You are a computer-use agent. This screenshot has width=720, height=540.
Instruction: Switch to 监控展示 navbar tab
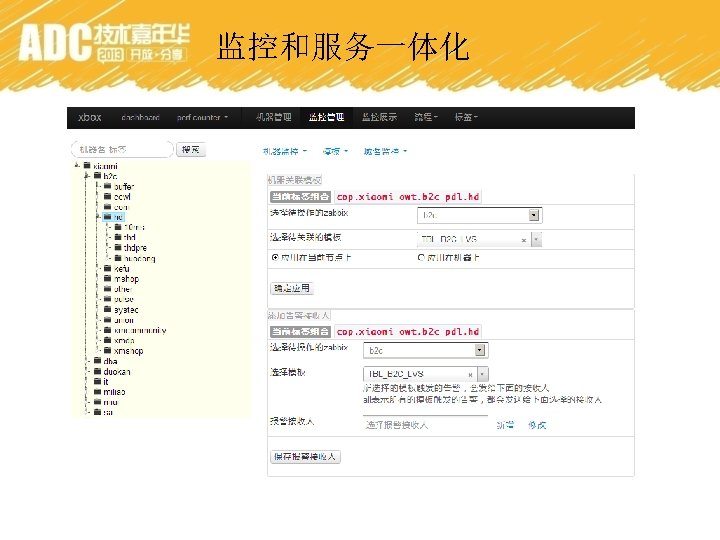tap(379, 117)
